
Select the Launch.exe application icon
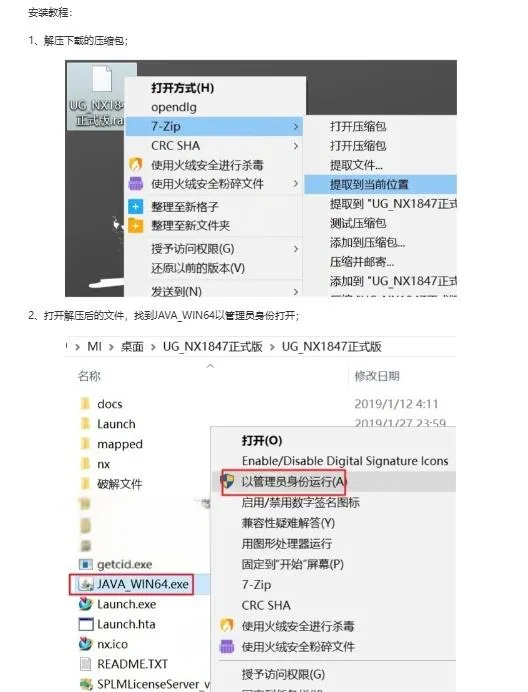85,604
